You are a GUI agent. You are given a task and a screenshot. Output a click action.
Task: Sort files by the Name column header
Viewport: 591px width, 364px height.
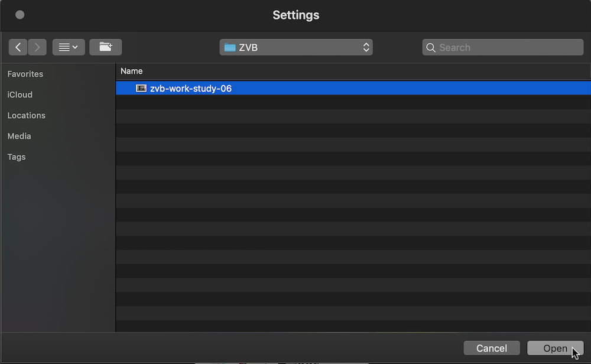click(x=132, y=71)
